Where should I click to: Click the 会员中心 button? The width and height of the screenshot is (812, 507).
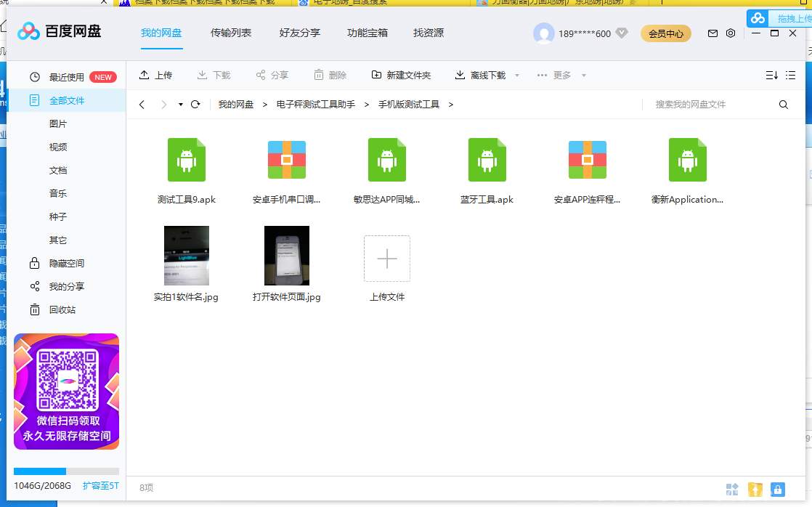[665, 33]
